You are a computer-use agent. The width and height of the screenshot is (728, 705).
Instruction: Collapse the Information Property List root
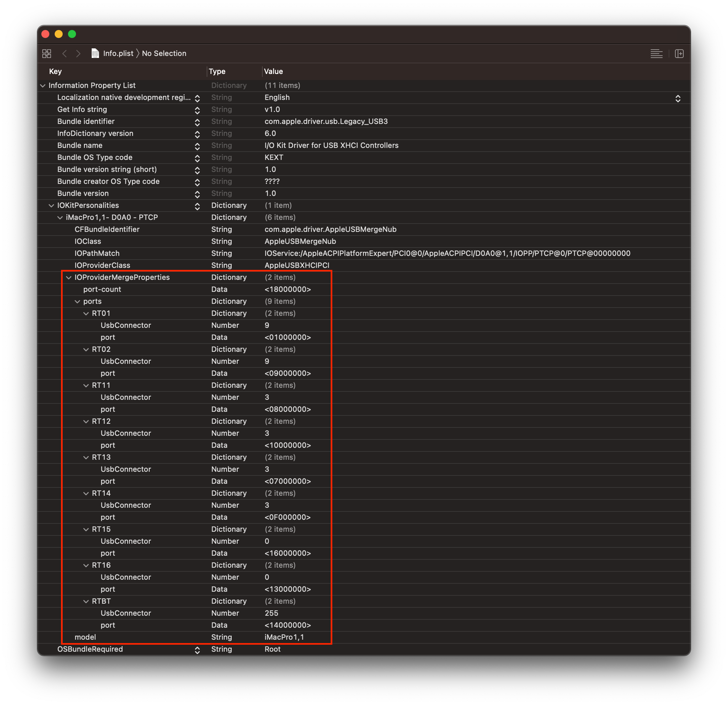43,86
